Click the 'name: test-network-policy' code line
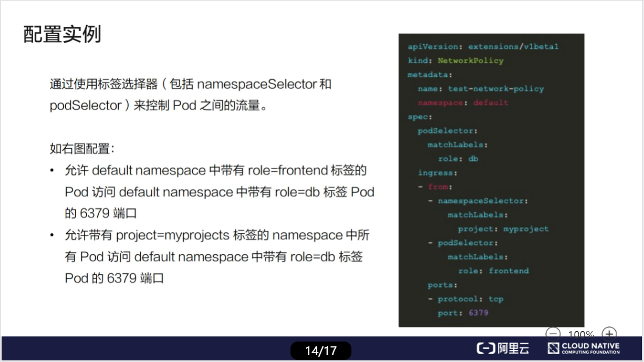The height and width of the screenshot is (362, 644). 481,89
